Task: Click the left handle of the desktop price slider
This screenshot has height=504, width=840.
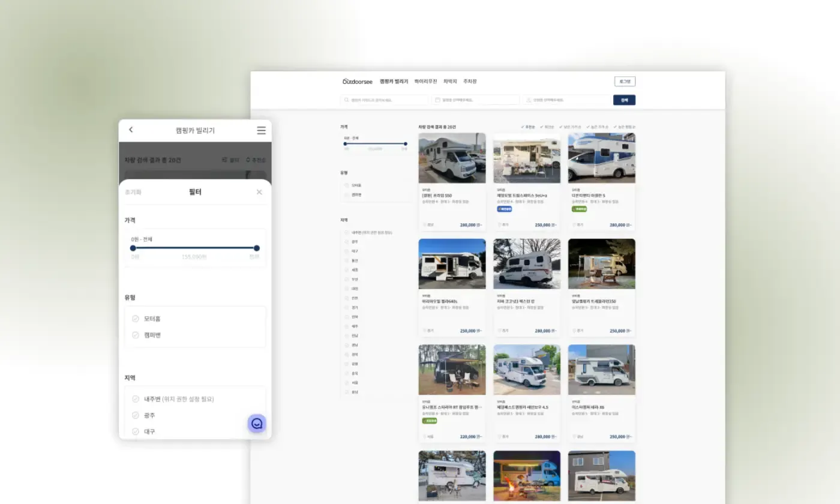Action: click(346, 144)
